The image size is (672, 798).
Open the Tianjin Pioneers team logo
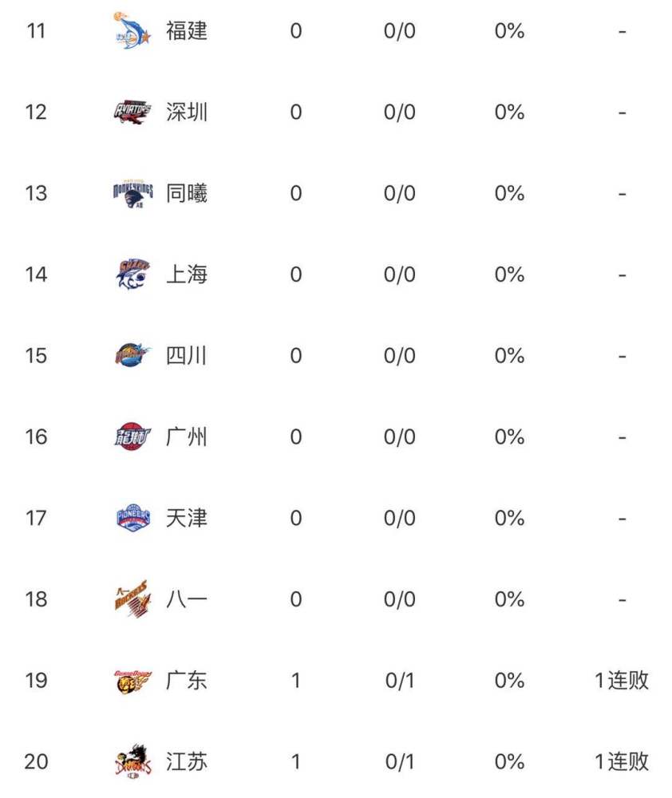[132, 518]
